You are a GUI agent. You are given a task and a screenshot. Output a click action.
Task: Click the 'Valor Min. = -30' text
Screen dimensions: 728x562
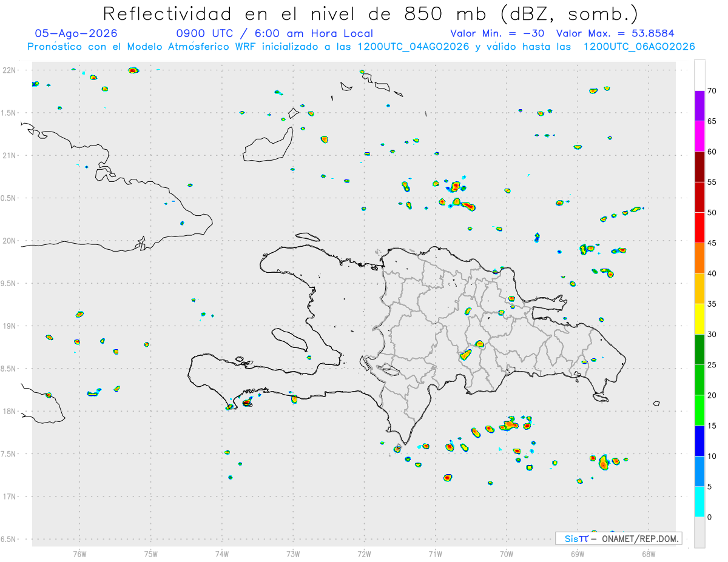coord(499,33)
